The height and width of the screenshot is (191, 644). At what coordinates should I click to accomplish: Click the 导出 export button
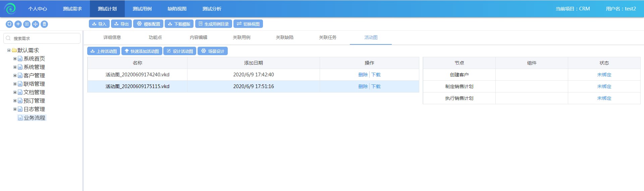(121, 24)
